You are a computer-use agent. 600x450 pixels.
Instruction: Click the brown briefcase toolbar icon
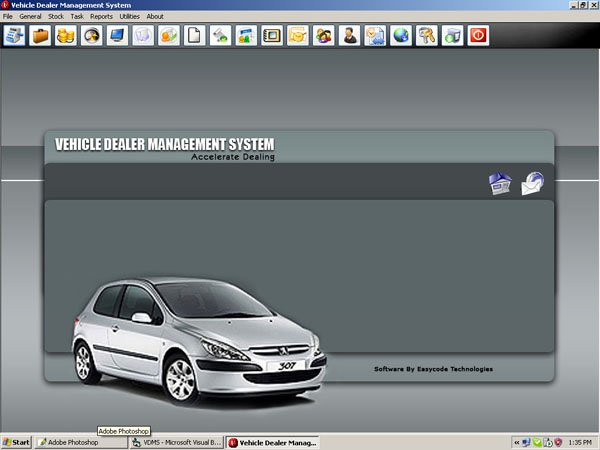pos(40,36)
